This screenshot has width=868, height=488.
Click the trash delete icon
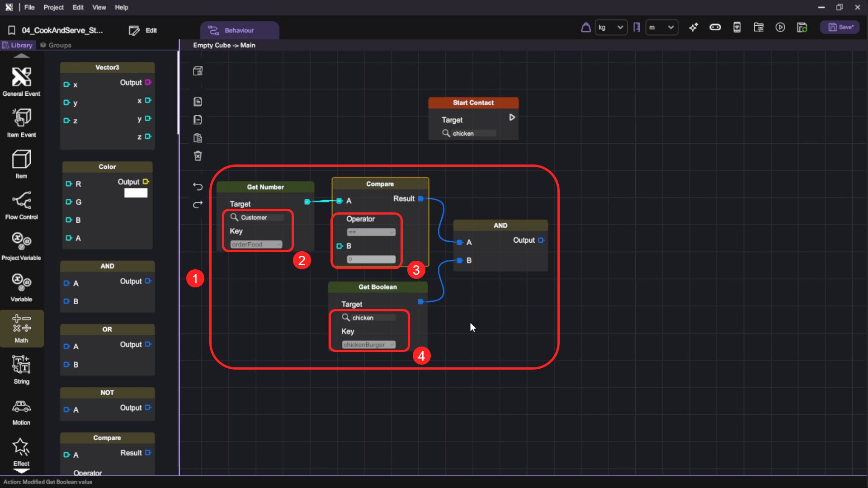point(198,156)
